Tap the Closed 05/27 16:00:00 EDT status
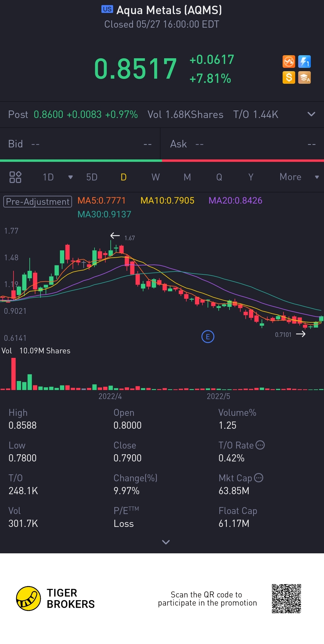324x644 pixels. point(162,24)
